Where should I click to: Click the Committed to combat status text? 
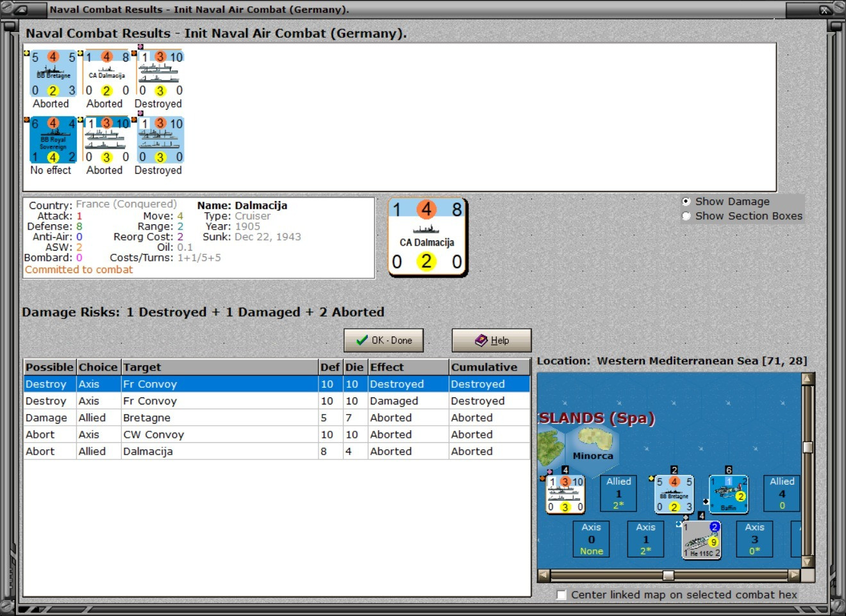pyautogui.click(x=79, y=270)
